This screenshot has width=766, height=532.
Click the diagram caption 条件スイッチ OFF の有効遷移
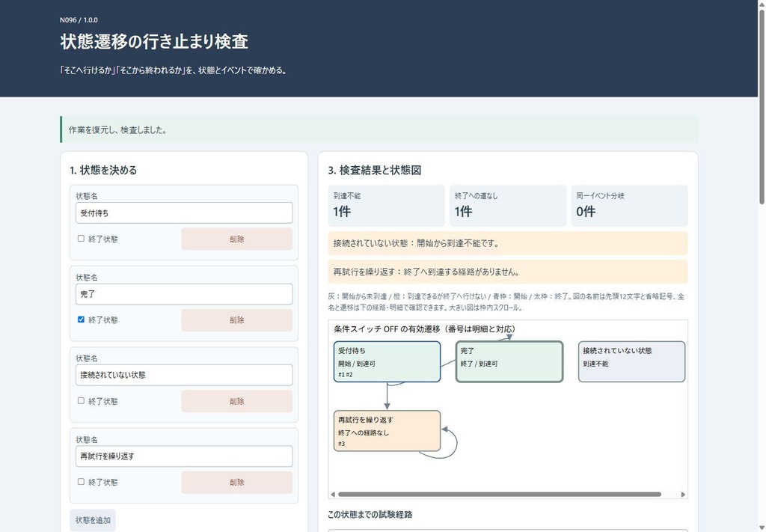tap(425, 329)
